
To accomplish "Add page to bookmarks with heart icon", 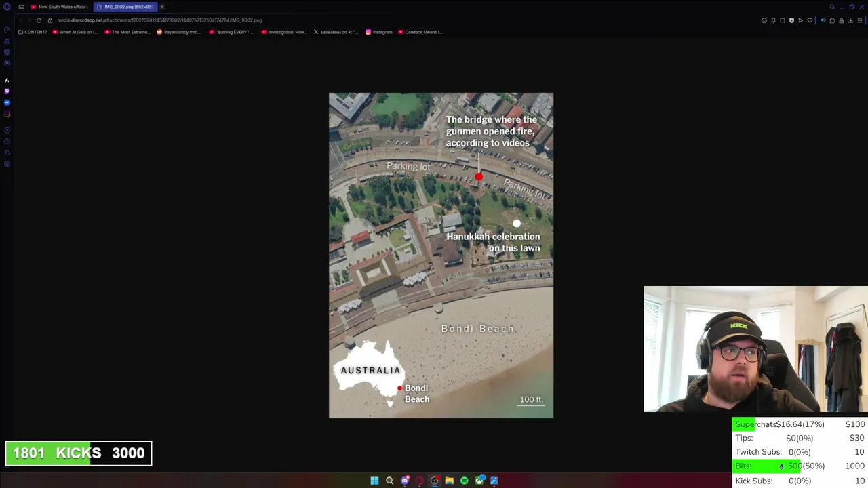I will click(x=810, y=20).
